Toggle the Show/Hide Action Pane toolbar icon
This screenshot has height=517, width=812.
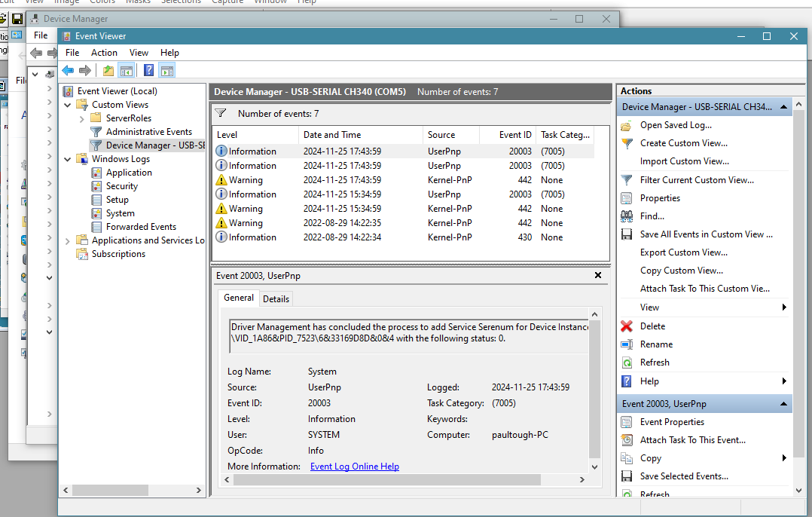click(166, 70)
